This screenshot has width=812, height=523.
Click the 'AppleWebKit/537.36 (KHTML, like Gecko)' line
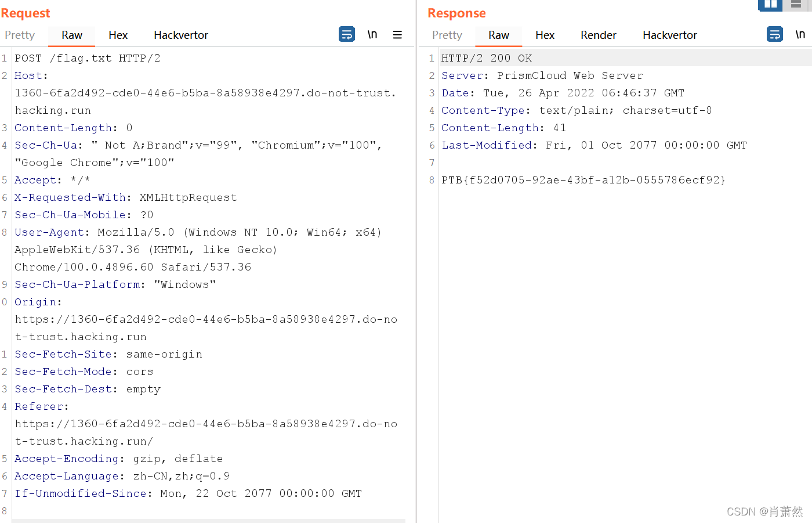coord(146,250)
